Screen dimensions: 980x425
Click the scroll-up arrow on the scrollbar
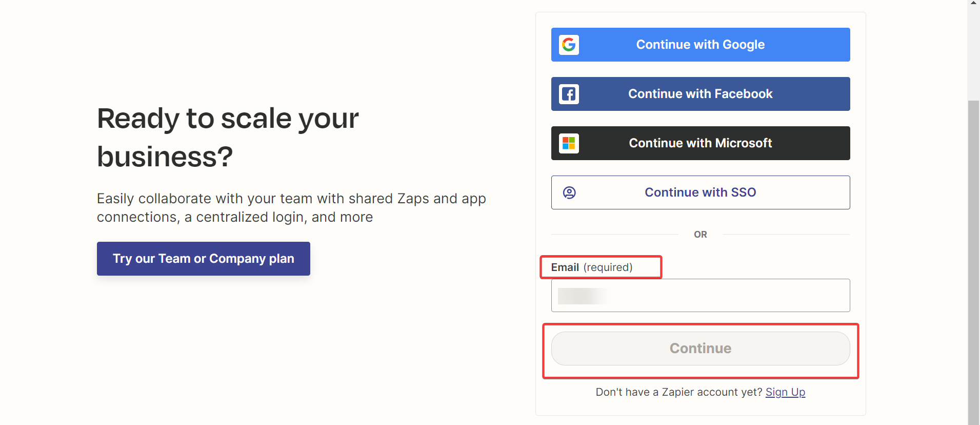tap(973, 3)
